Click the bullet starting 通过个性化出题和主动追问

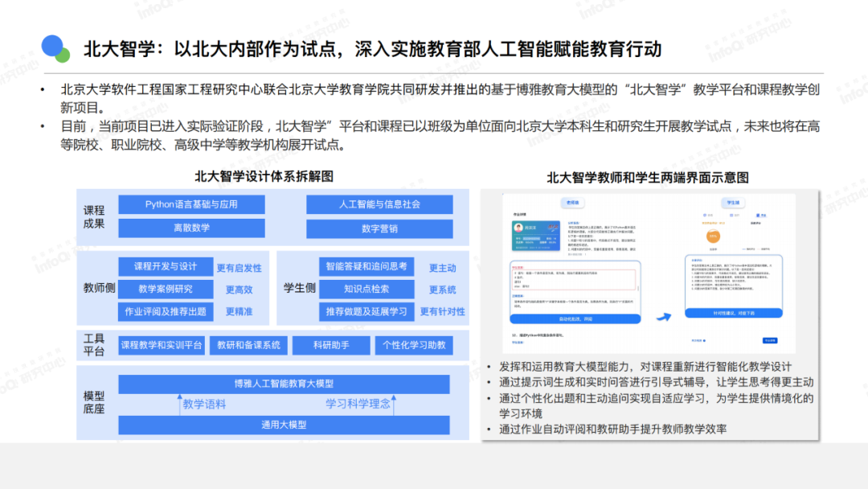point(656,406)
